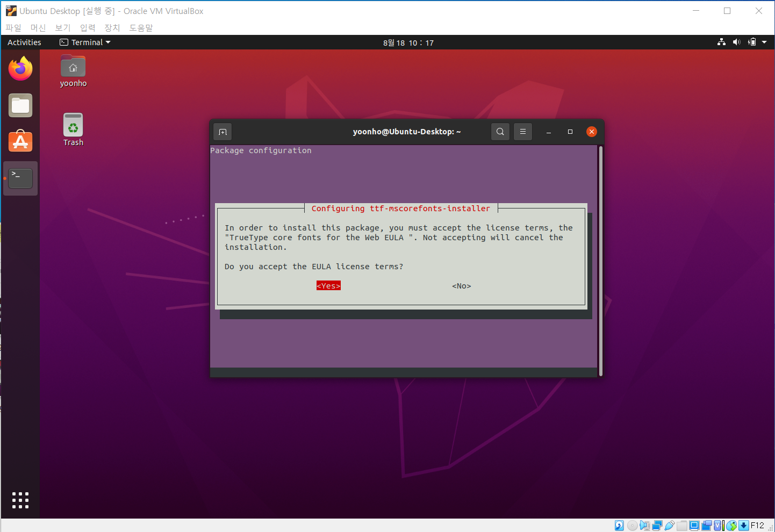Click the Configuring ttf-mscorefonts-installer heading

pos(401,209)
